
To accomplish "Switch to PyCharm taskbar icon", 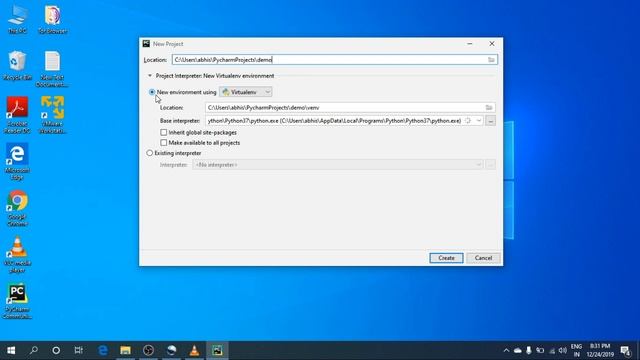I will click(217, 350).
